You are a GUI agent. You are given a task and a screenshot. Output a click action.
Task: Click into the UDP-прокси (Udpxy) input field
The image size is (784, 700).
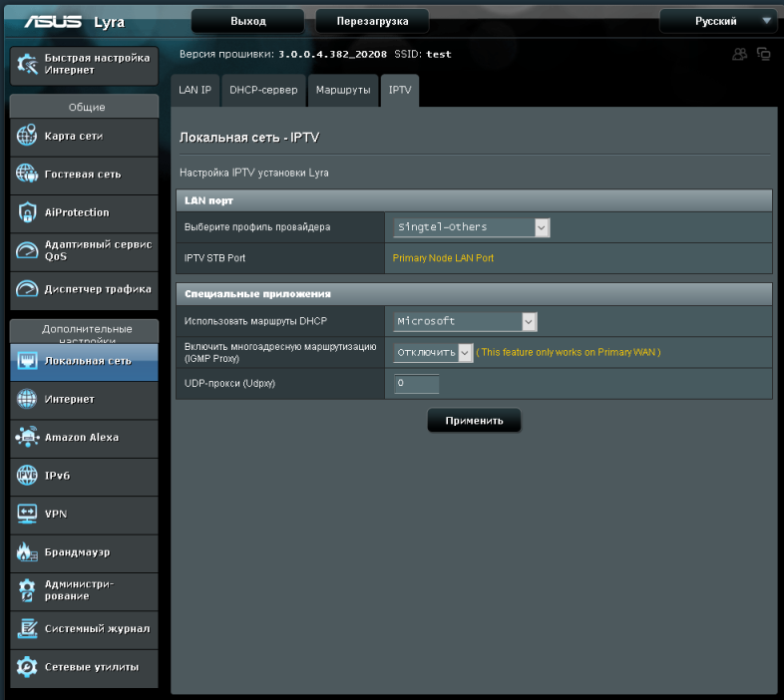(x=417, y=384)
